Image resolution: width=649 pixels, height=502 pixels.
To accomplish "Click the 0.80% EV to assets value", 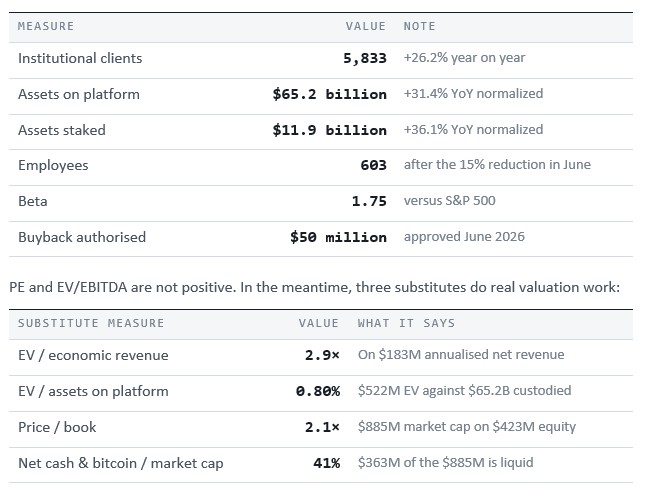I will [317, 392].
